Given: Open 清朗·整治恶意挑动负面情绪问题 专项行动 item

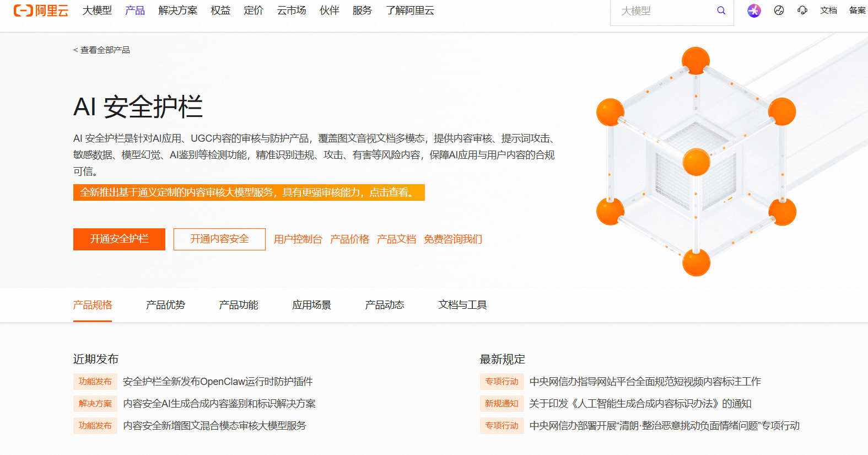Looking at the screenshot, I should click(x=665, y=426).
